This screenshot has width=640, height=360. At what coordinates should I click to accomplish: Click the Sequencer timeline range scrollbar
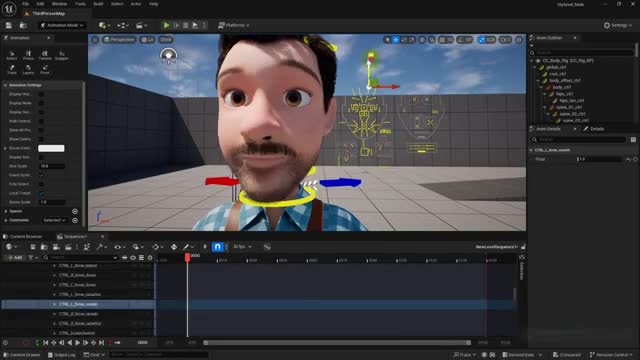[x=337, y=343]
